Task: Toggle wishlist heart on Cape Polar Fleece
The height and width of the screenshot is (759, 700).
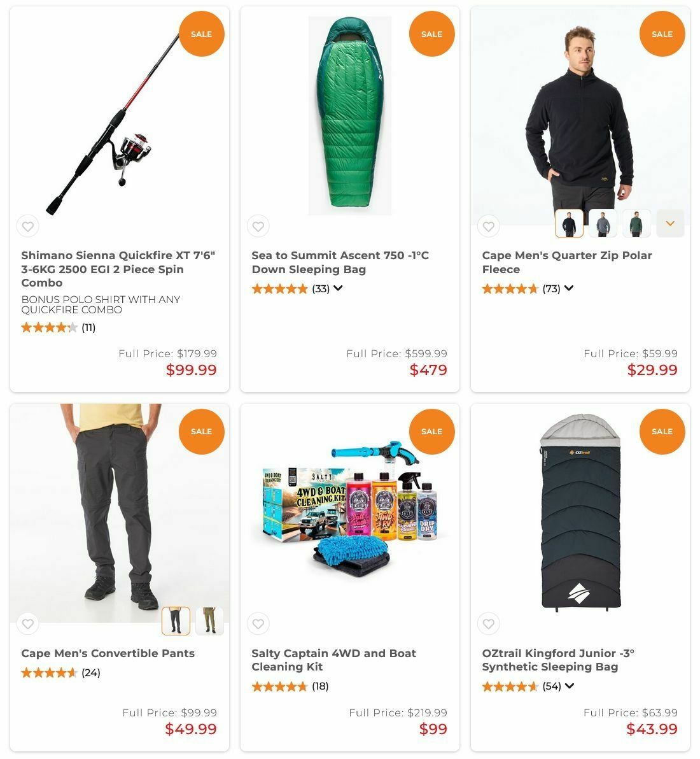Action: (x=489, y=226)
